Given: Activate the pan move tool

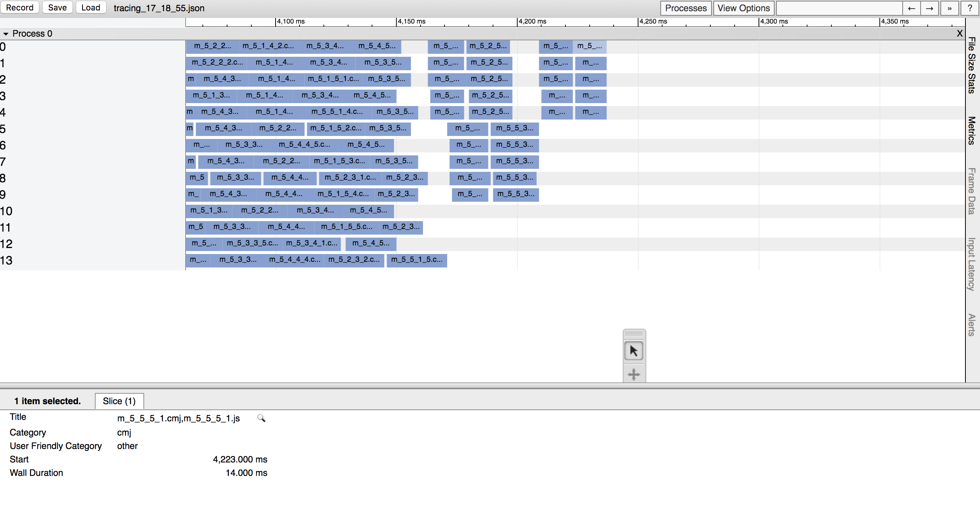Looking at the screenshot, I should tap(633, 374).
